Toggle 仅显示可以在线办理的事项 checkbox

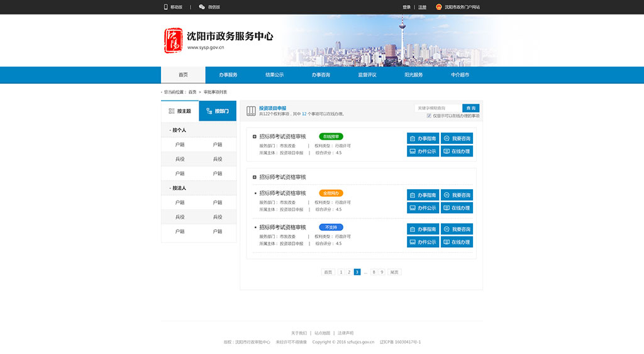[429, 116]
